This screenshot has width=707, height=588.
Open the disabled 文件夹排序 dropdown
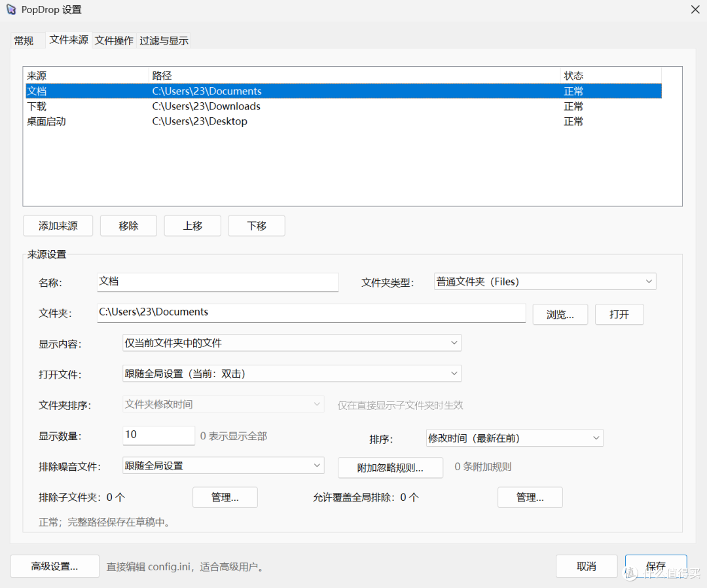(223, 405)
